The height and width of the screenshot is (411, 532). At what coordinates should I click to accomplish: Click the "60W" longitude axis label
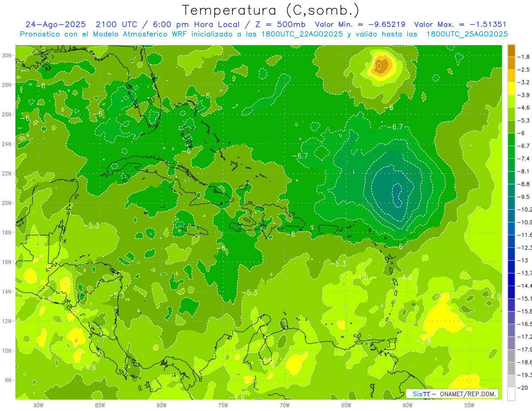[408, 405]
